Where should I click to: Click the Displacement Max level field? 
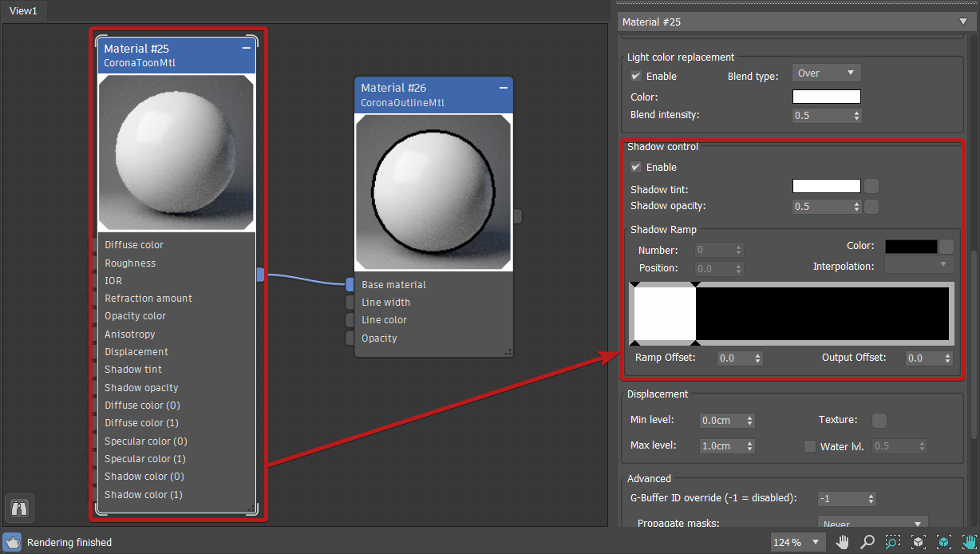[x=722, y=446]
